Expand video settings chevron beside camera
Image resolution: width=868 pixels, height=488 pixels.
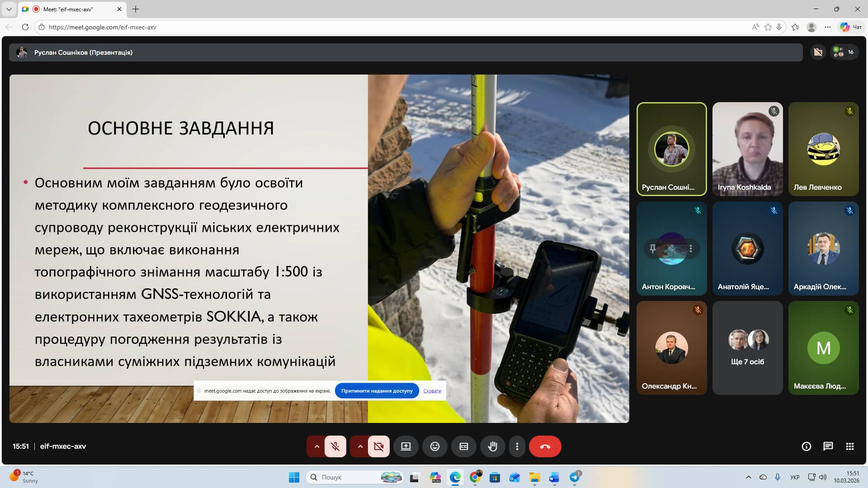360,446
